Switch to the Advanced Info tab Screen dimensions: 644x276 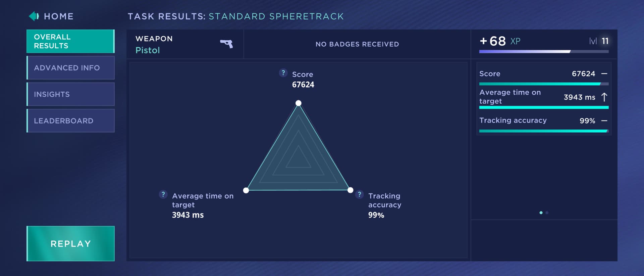(70, 68)
